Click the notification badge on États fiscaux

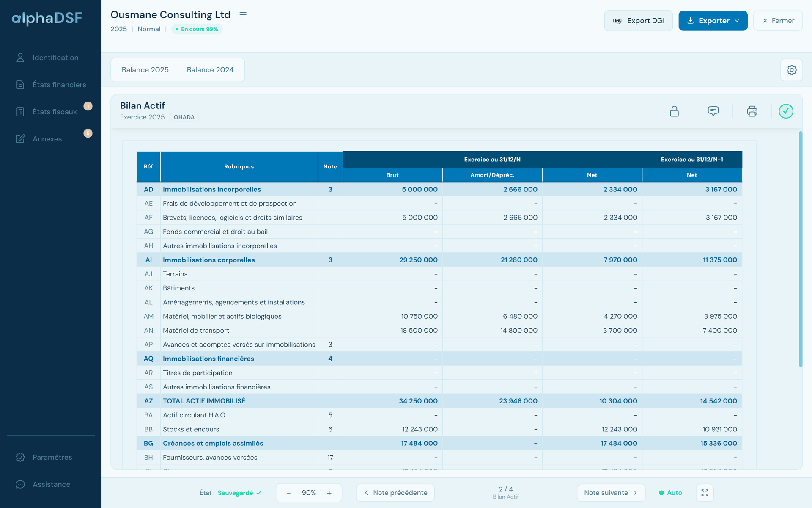tap(88, 106)
